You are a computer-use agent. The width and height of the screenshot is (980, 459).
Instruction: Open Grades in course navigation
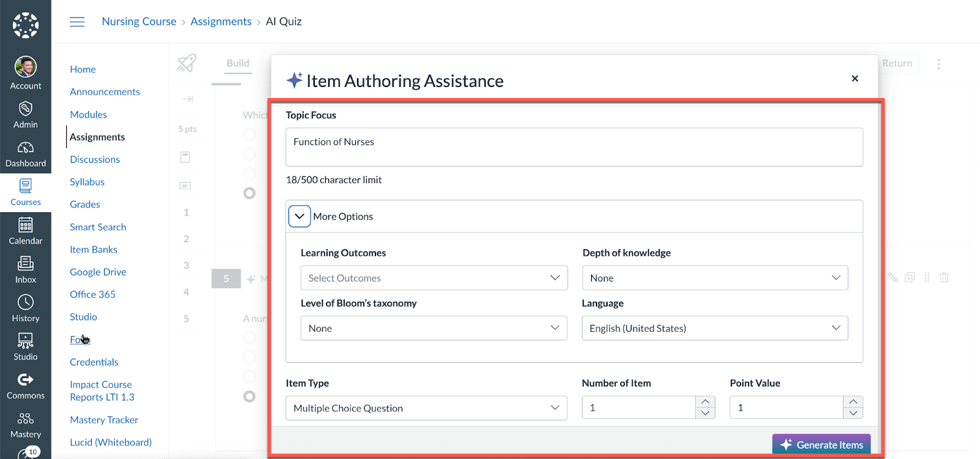click(x=85, y=204)
